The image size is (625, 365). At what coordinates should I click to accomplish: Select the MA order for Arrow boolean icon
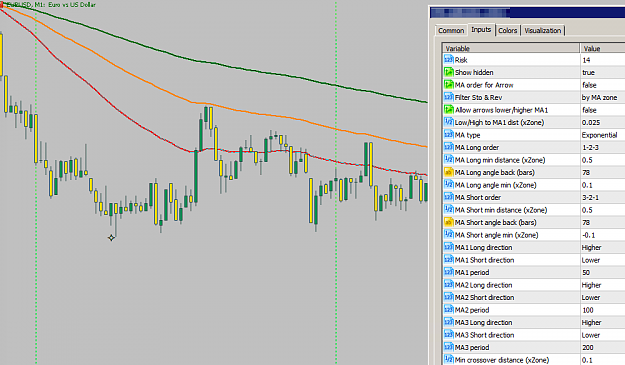pyautogui.click(x=448, y=85)
